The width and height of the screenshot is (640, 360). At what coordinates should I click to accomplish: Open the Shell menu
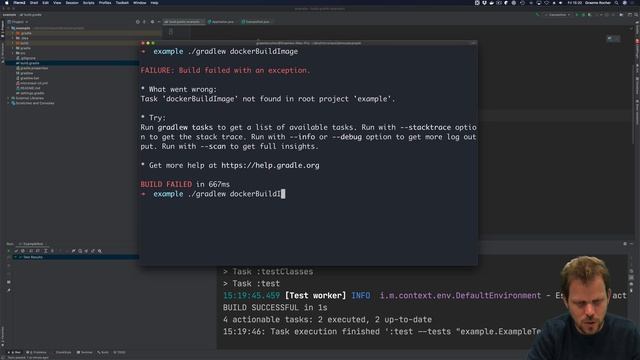tap(34, 3)
